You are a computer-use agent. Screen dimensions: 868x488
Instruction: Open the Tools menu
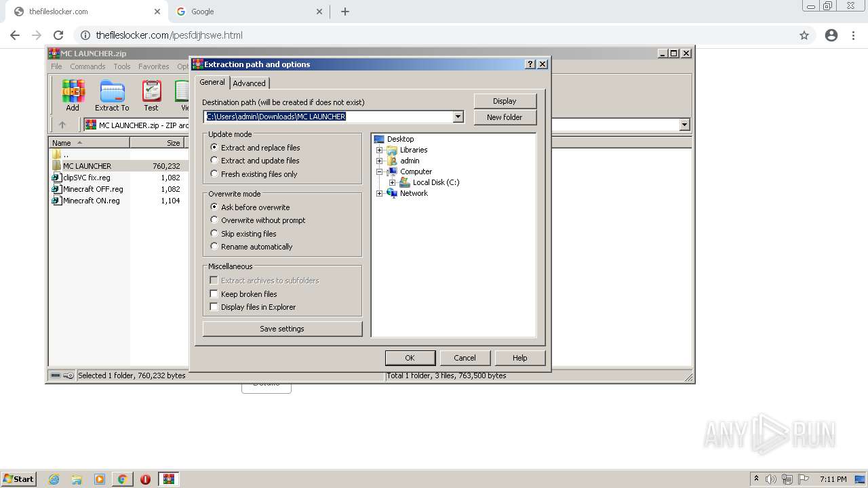(122, 66)
